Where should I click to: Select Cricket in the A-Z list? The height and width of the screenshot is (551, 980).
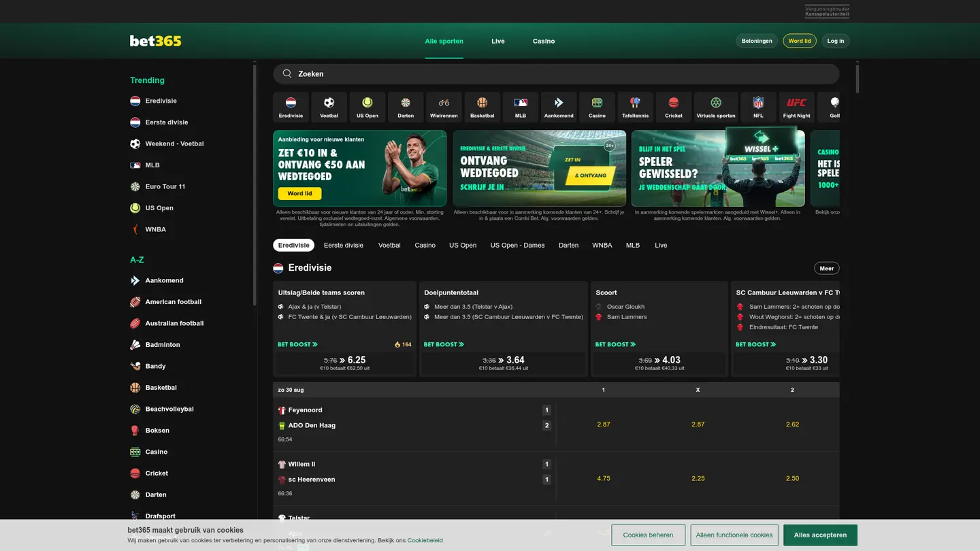tap(149, 473)
